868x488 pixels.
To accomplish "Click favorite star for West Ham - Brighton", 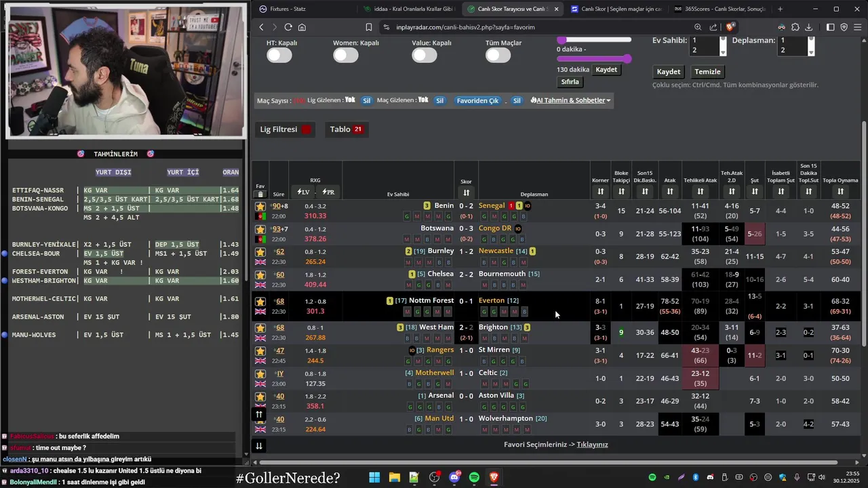I will (260, 328).
